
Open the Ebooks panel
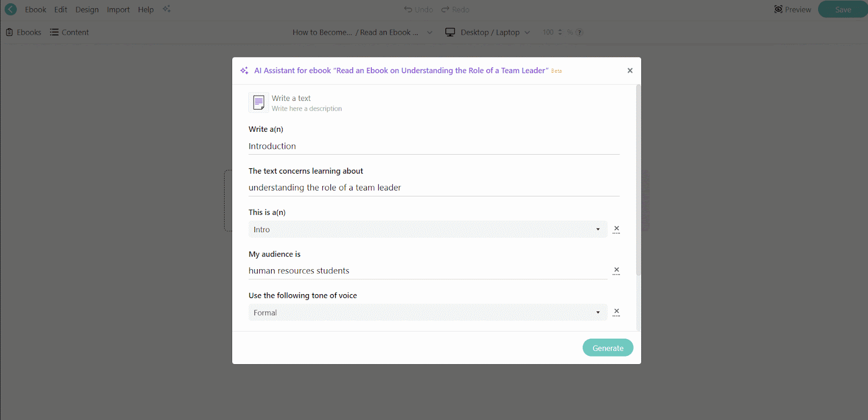[24, 33]
